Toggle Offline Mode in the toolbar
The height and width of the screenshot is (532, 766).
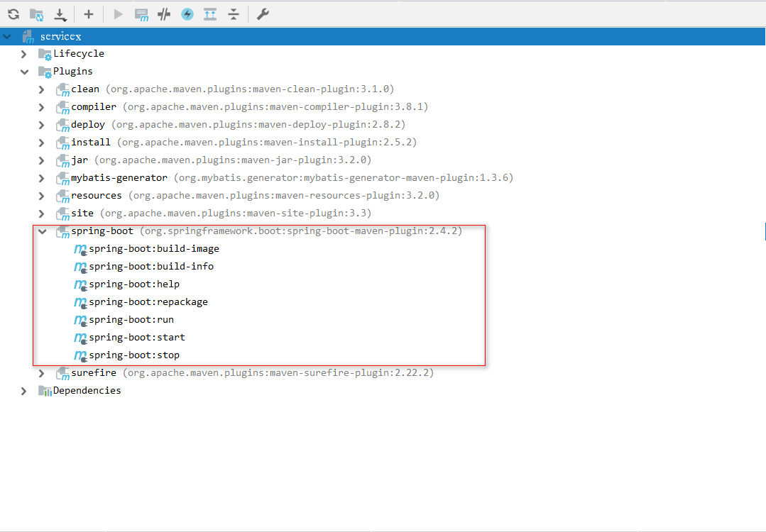point(164,15)
